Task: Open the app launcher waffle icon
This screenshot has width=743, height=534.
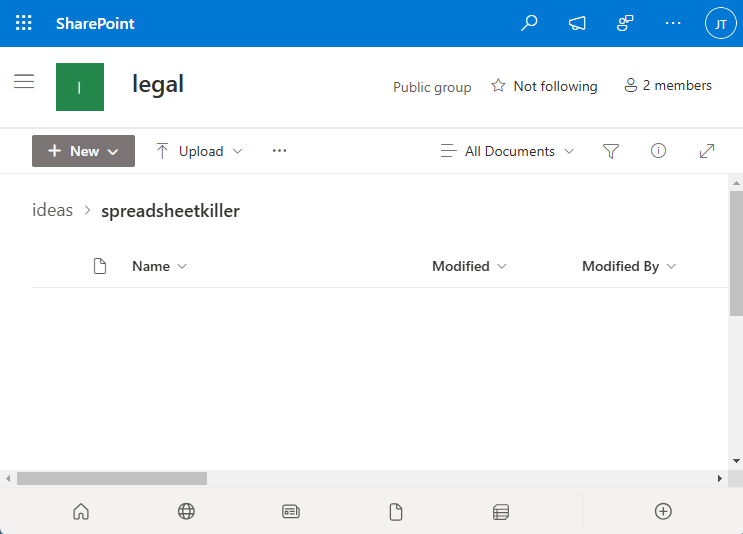Action: point(23,23)
